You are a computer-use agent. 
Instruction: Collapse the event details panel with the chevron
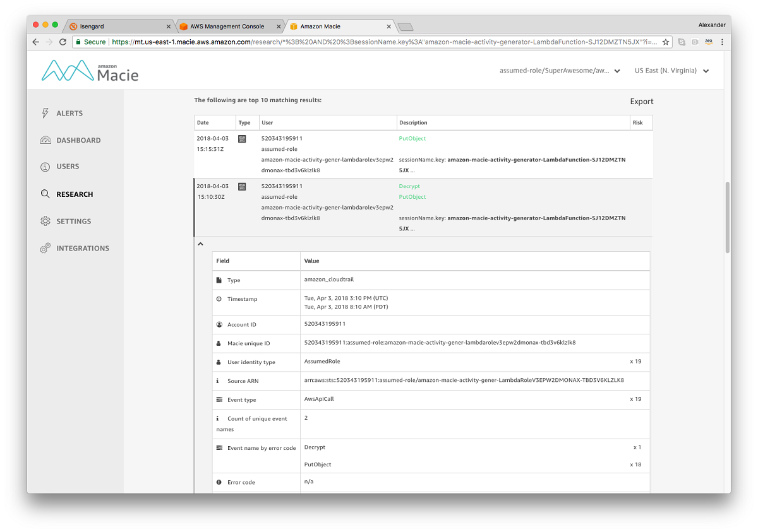tap(200, 243)
